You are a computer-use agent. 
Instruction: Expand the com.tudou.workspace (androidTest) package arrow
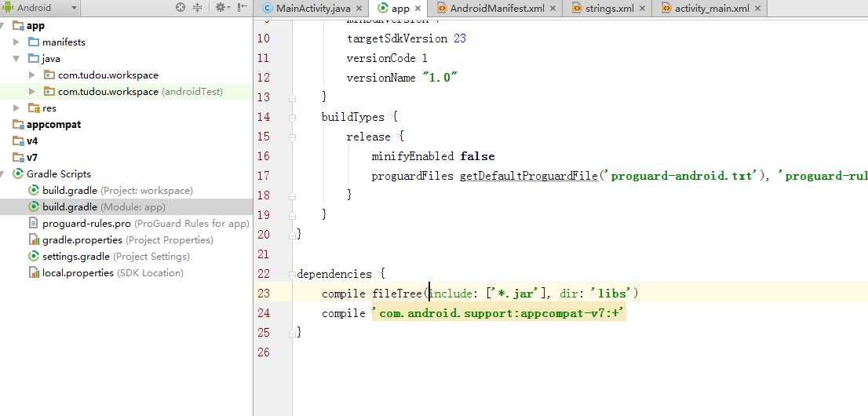32,91
